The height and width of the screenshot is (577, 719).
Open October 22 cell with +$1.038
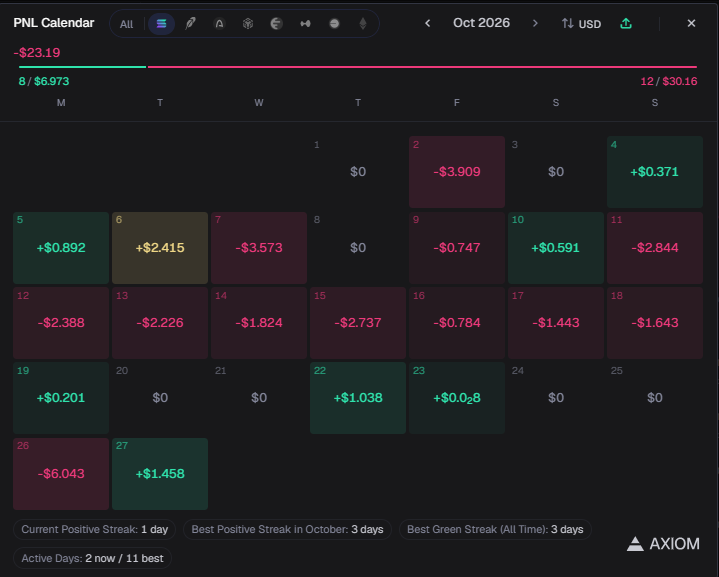[358, 398]
